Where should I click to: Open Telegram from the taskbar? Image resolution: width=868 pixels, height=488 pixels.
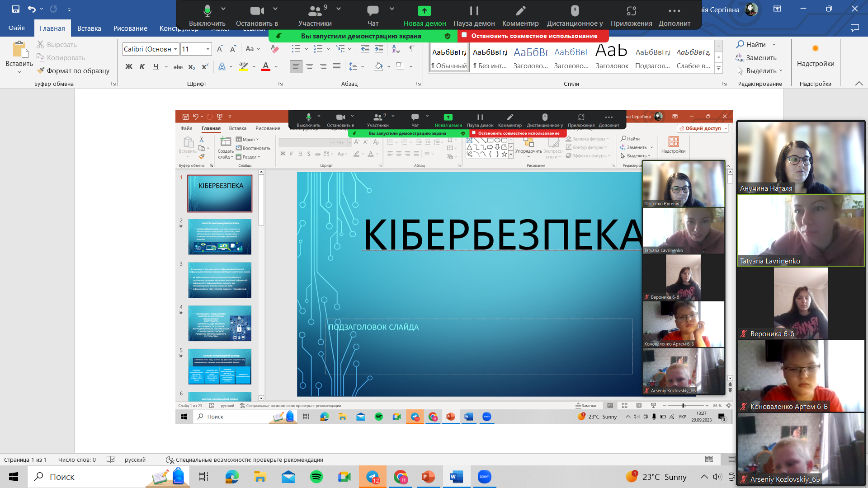click(x=373, y=477)
